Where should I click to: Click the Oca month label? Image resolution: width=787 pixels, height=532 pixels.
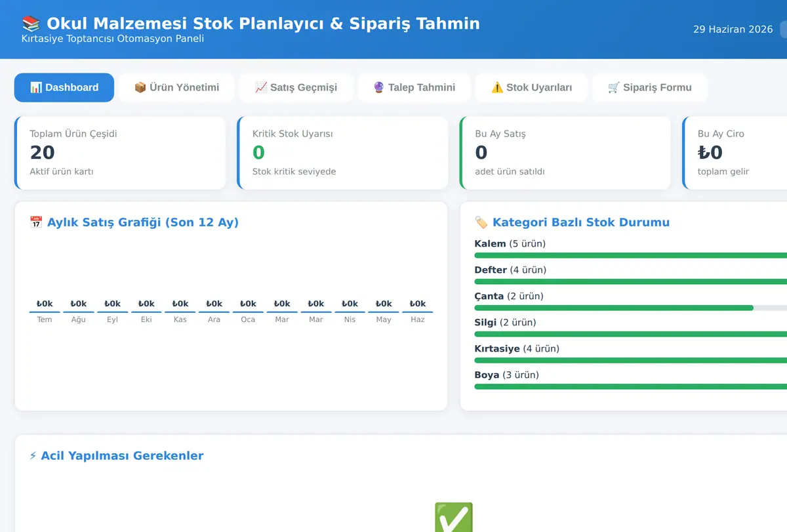pyautogui.click(x=248, y=319)
